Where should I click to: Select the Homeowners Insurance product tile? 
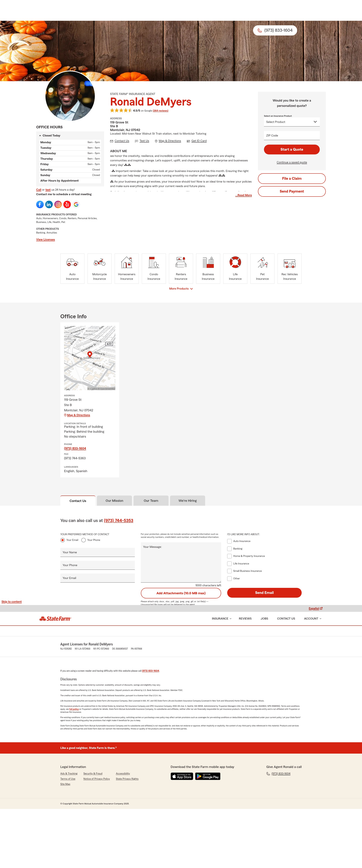[x=127, y=269]
